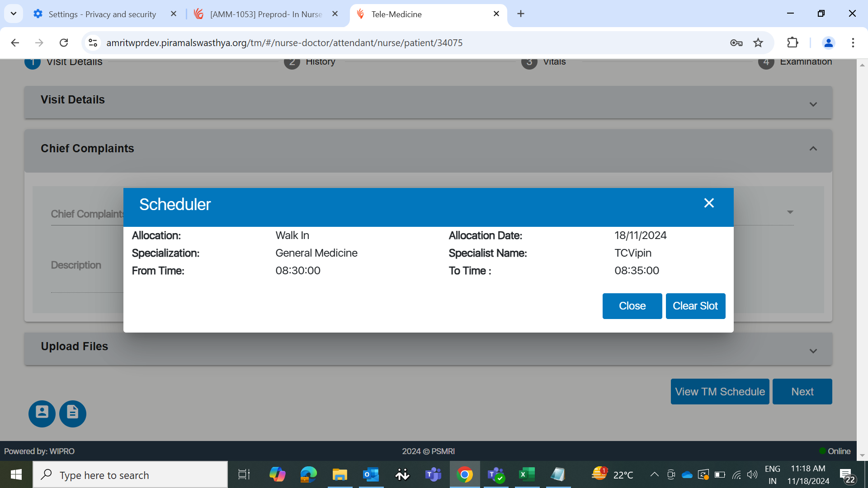Open the Chief Complaints dropdown arrow
The width and height of the screenshot is (868, 488).
tap(790, 212)
